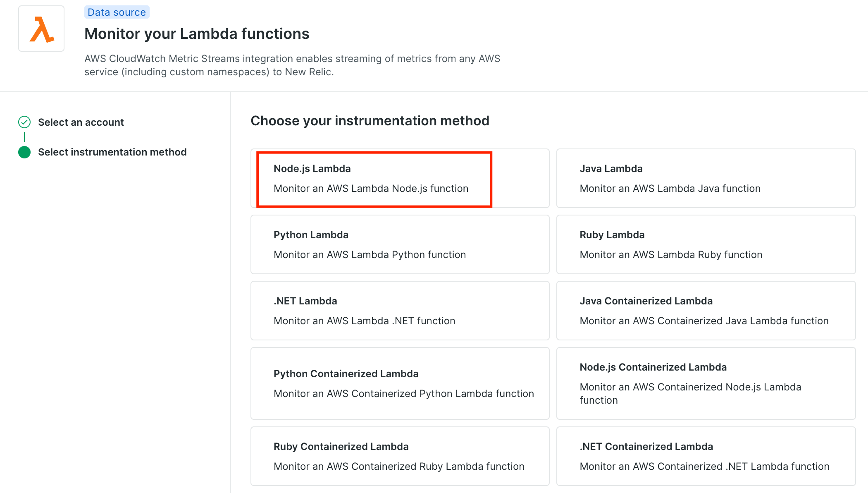
Task: Choose Python Containerized Lambda
Action: point(399,383)
